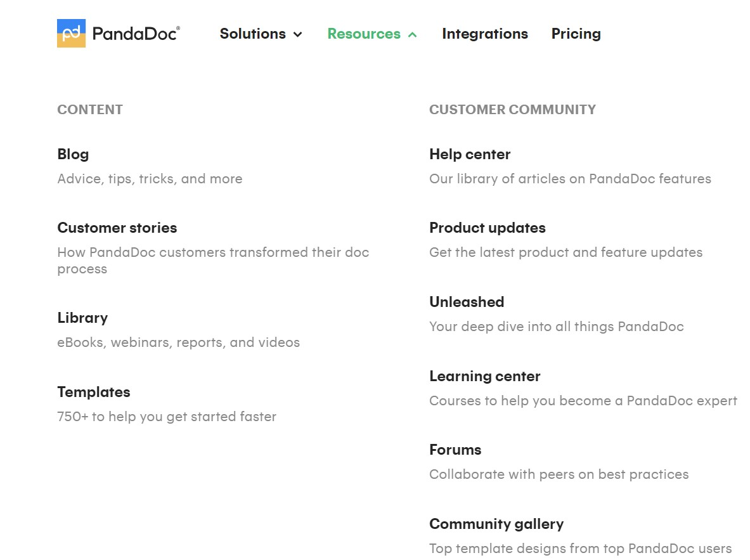Screen dimensions: 750x560
Task: Go to the Pricing page
Action: (576, 34)
